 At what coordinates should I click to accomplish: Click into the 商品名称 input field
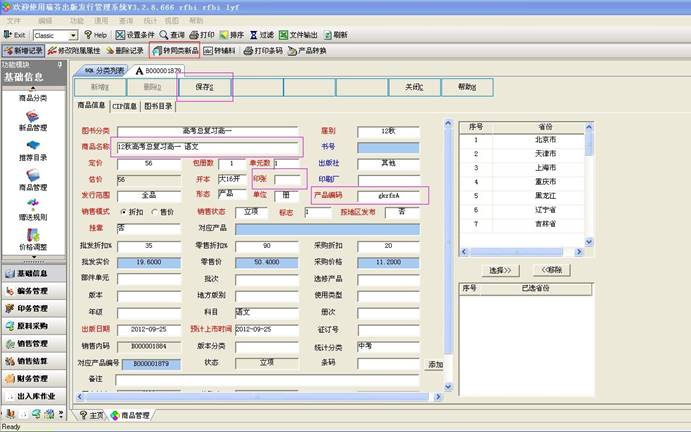pyautogui.click(x=207, y=147)
